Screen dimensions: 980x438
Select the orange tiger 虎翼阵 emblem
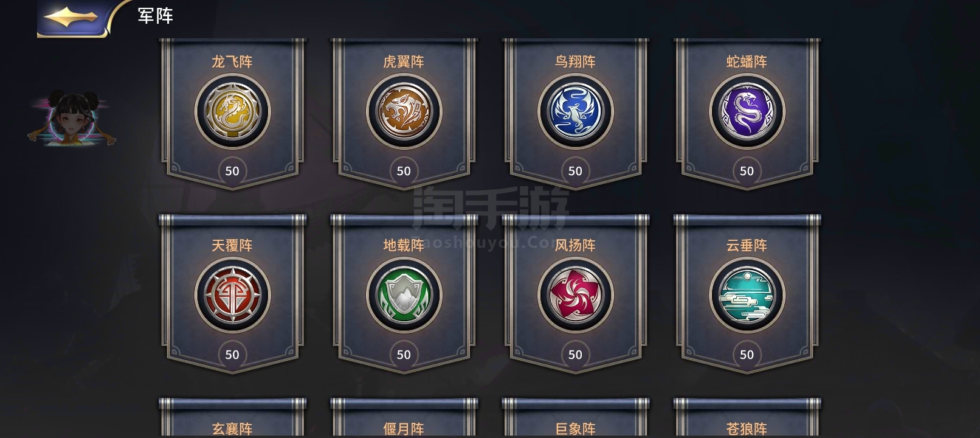click(404, 112)
